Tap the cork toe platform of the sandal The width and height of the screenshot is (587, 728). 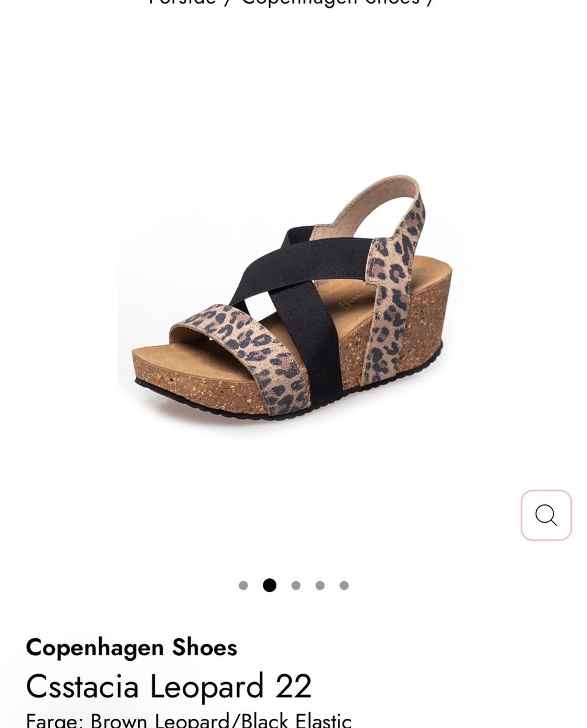tap(195, 381)
